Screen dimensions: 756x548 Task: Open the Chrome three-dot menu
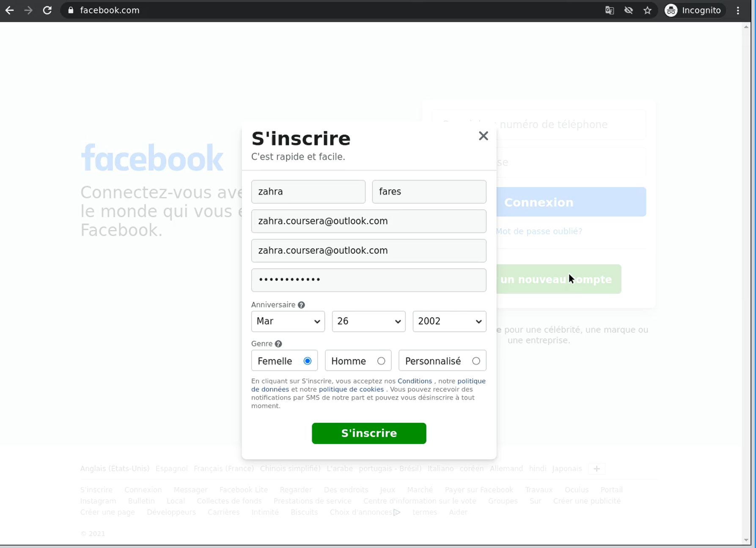(x=738, y=10)
